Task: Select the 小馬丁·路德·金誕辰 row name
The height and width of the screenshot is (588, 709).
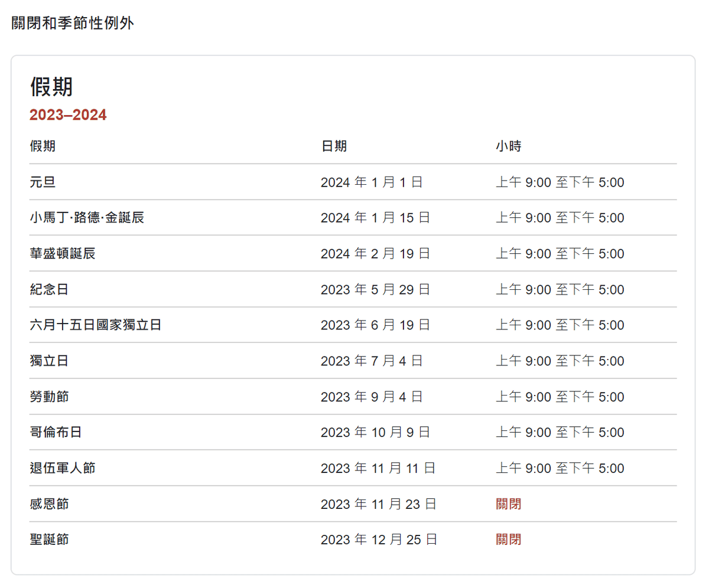Action: click(x=87, y=218)
